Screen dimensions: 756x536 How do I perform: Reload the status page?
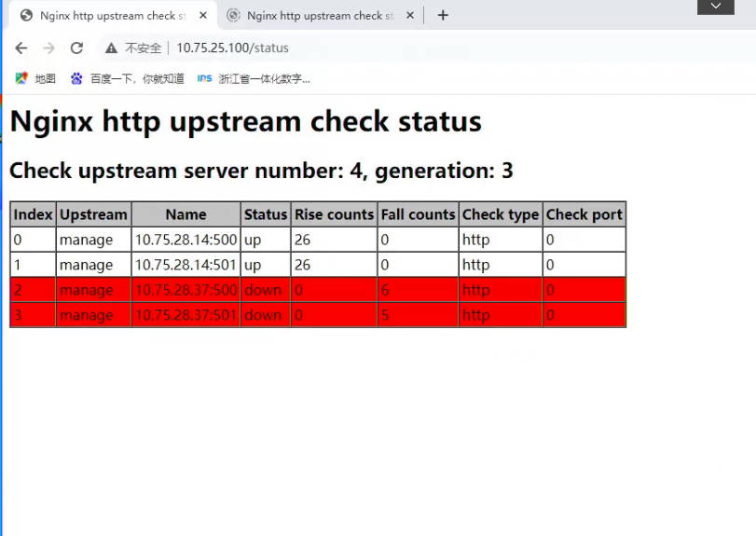coord(76,48)
